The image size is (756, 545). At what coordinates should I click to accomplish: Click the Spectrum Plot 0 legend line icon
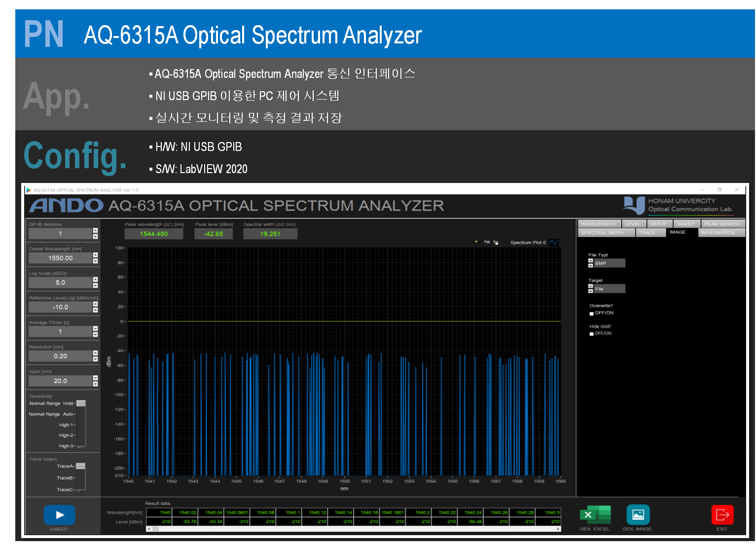pos(554,242)
